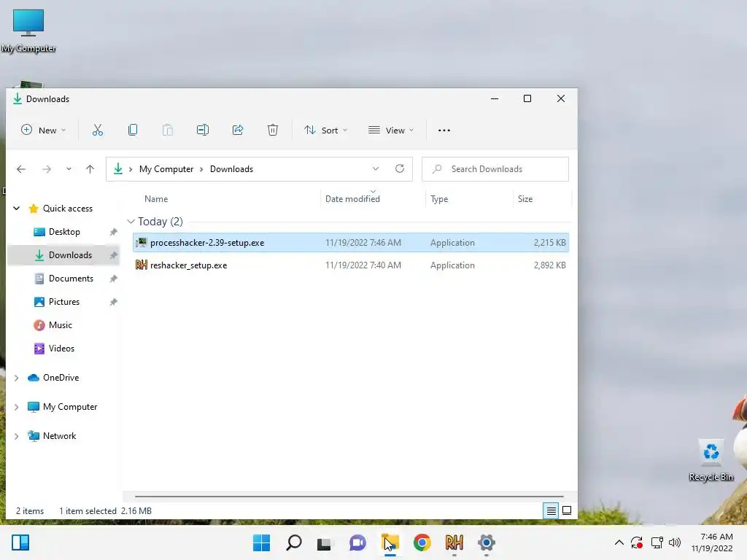The width and height of the screenshot is (747, 560).
Task: Click the network tray icon
Action: click(x=657, y=542)
